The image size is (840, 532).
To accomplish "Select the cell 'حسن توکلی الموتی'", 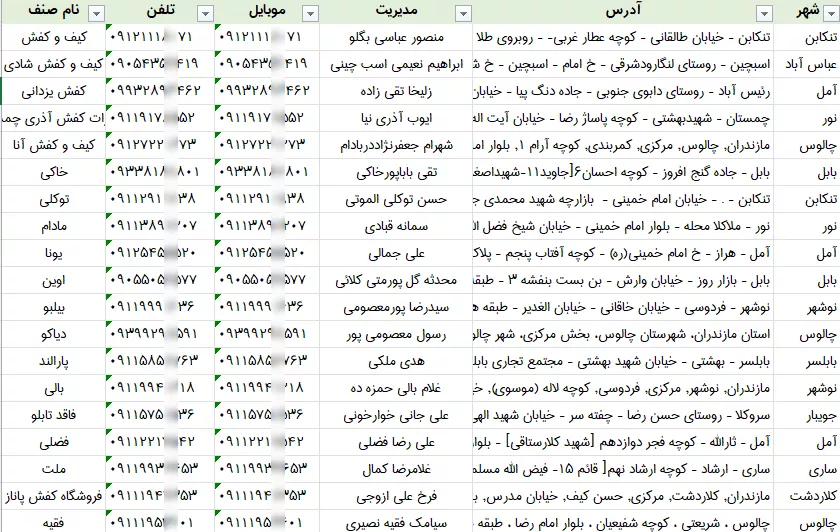I will [396, 200].
